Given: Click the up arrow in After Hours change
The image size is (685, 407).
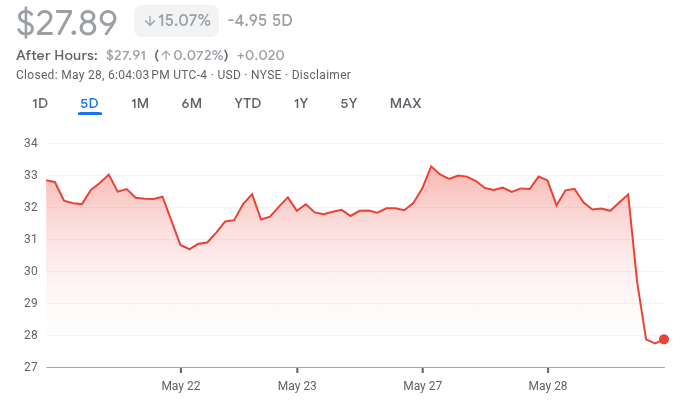Looking at the screenshot, I should pos(166,55).
